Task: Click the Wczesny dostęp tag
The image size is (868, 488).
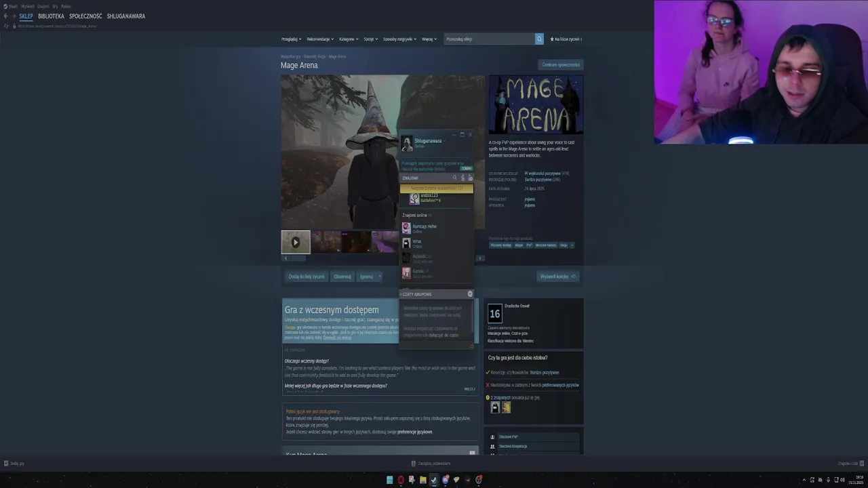Action: coord(501,245)
